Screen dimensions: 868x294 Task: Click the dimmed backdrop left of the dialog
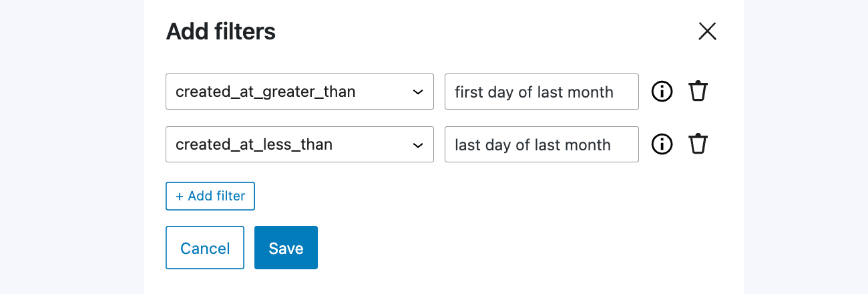click(x=72, y=147)
